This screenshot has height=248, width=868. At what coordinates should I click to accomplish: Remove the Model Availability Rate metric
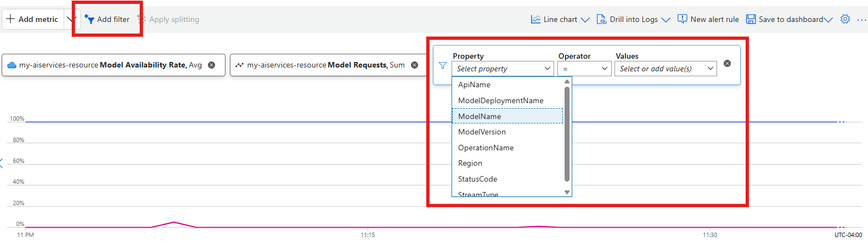click(212, 65)
